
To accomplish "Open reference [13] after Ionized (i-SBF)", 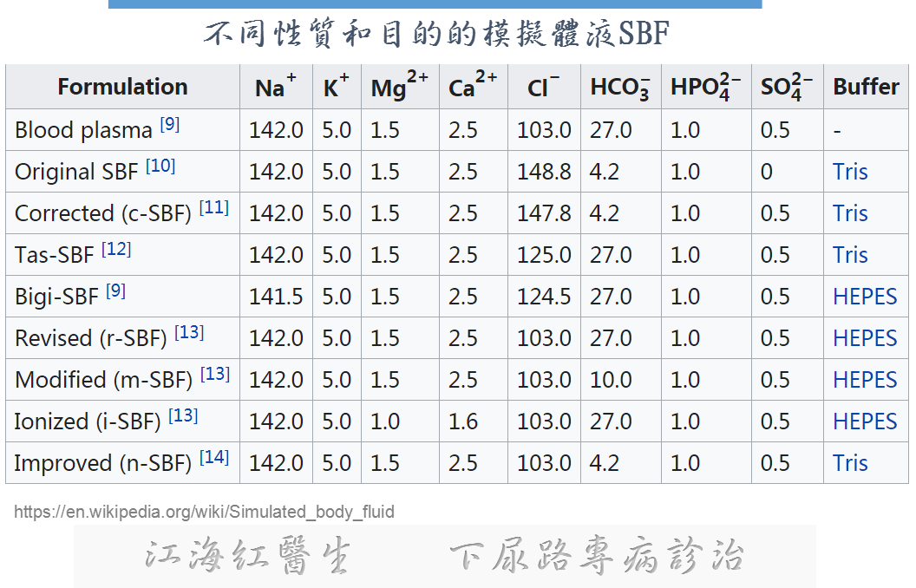I will click(183, 415).
